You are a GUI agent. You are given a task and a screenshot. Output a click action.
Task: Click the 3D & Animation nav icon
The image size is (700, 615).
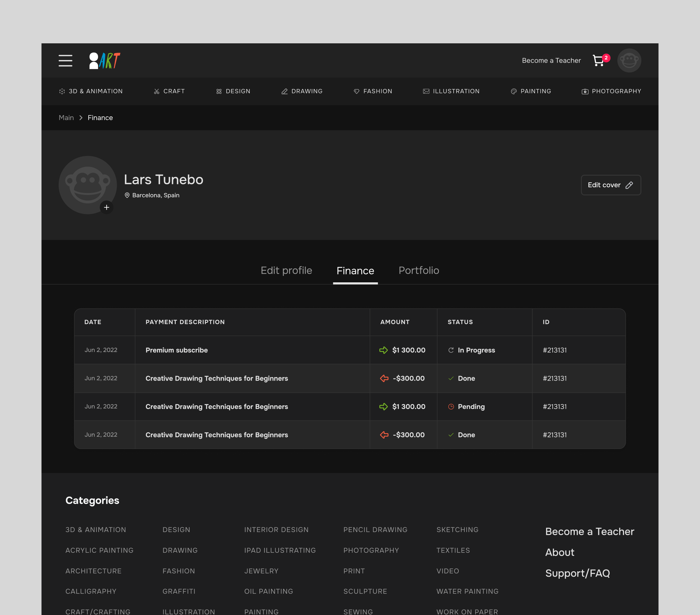[x=62, y=91]
